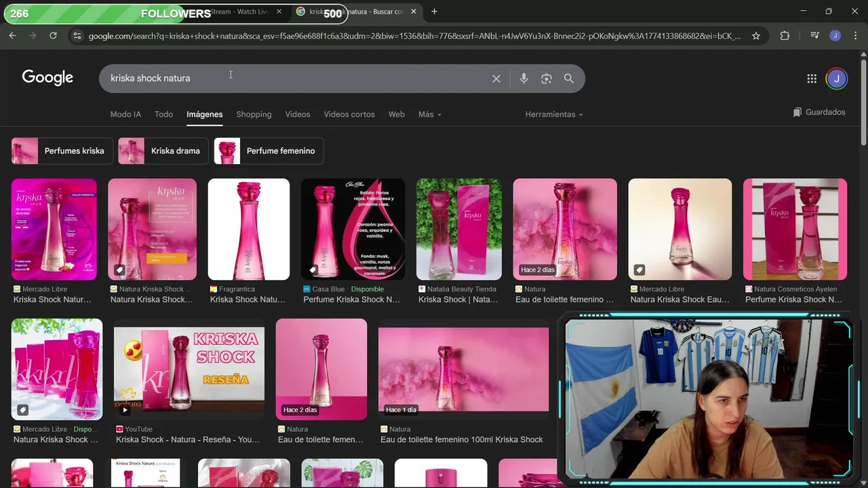Filter by Perfume femenino chip
Screen dimensions: 868x488
269,151
